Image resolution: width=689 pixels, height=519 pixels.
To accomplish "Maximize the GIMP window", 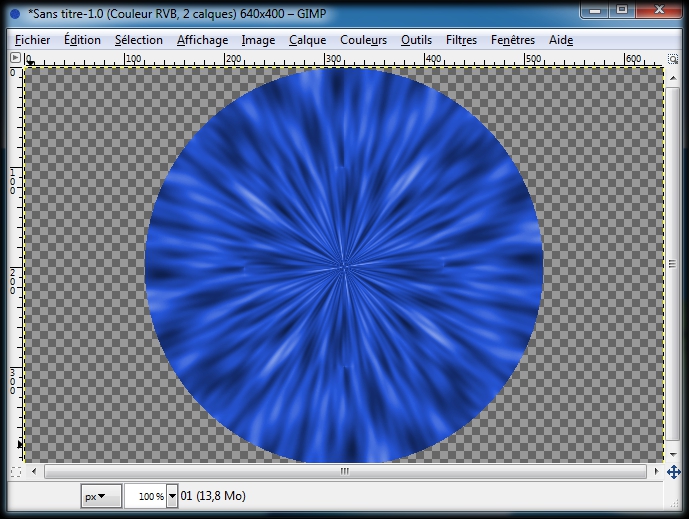I will 622,10.
